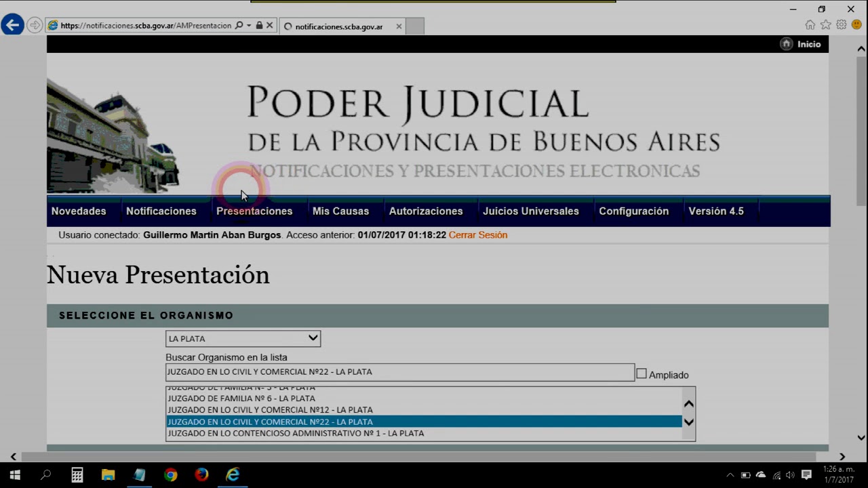Select Juzgado de Familia Nº 6 - La Plata
The image size is (868, 488).
(x=424, y=399)
